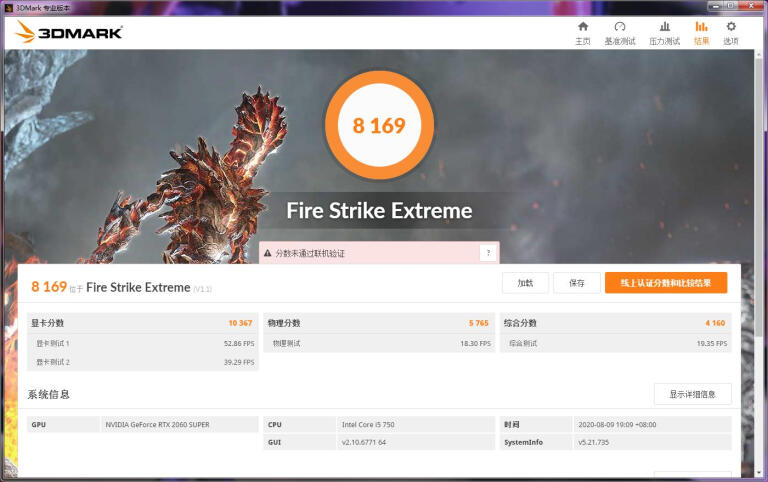Open the Stress Test (压力测试) tab

click(665, 33)
